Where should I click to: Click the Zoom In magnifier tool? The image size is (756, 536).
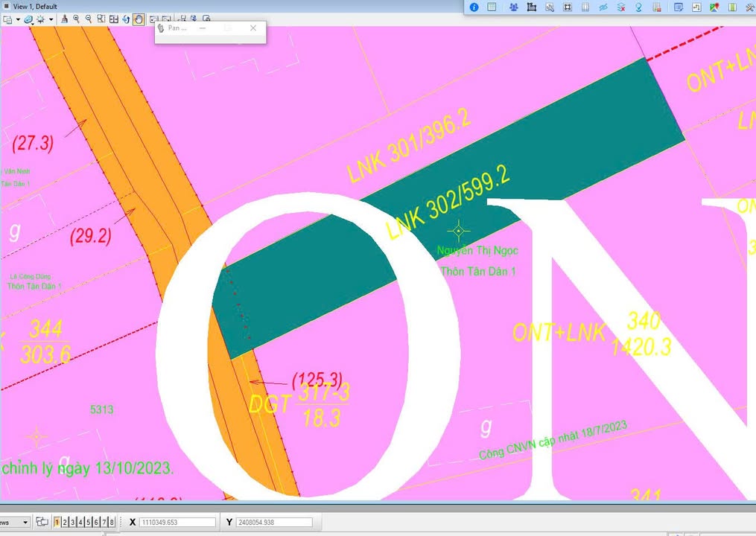tap(76, 19)
